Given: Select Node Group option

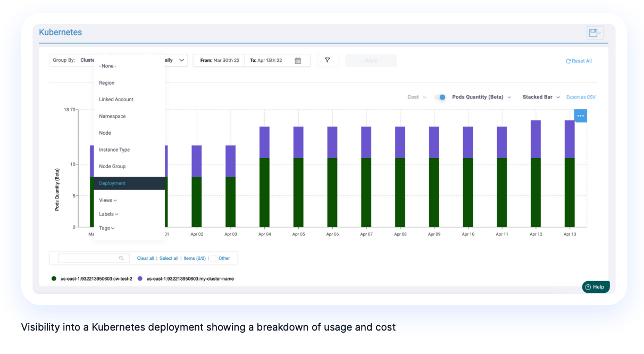Looking at the screenshot, I should point(129,167).
